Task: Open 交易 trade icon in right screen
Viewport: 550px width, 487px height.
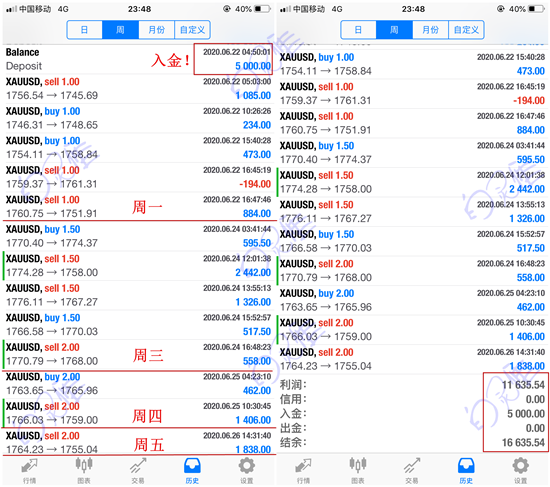Action: pos(412,471)
